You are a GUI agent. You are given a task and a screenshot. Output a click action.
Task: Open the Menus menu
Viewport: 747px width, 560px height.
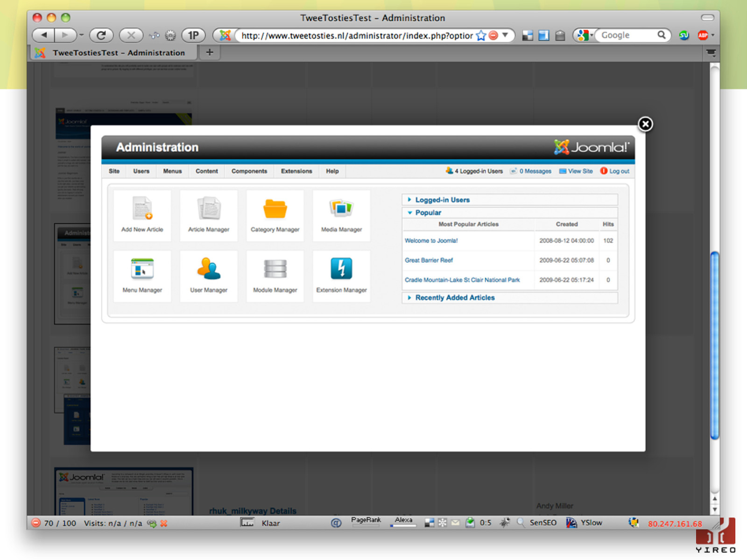tap(172, 171)
